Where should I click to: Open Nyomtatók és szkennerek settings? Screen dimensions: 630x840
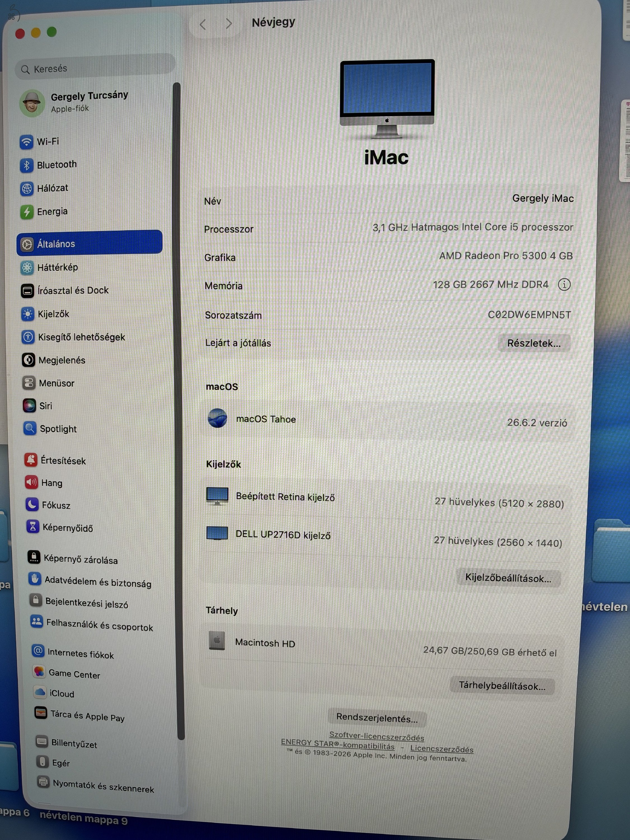tap(96, 785)
